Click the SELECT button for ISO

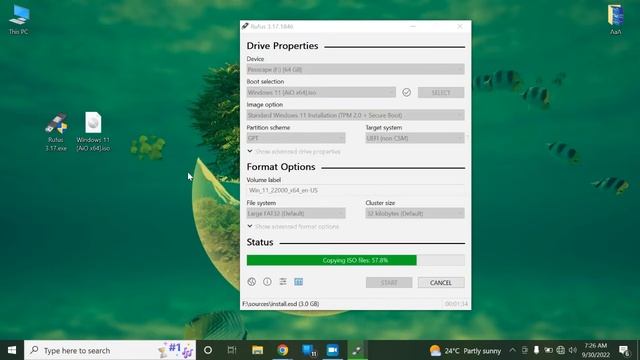(x=441, y=93)
